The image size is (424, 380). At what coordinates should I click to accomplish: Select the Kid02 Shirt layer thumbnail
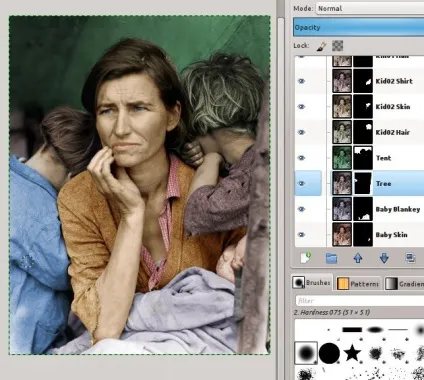tap(342, 81)
